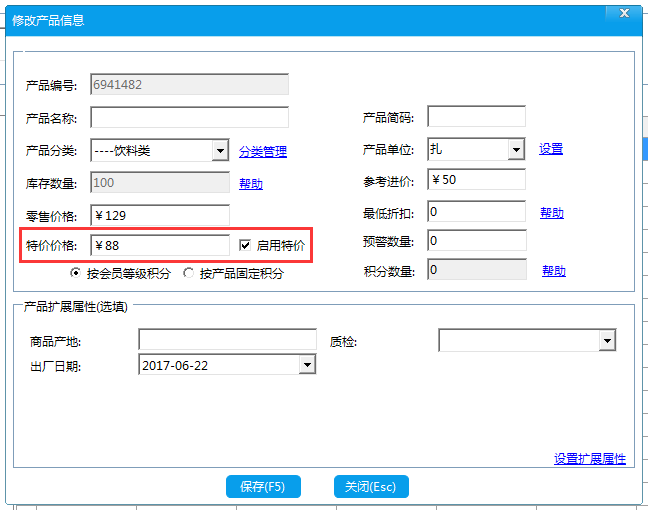Screen dimensions: 648x510
Task: Click the 最低折扣 input field
Action: [476, 212]
